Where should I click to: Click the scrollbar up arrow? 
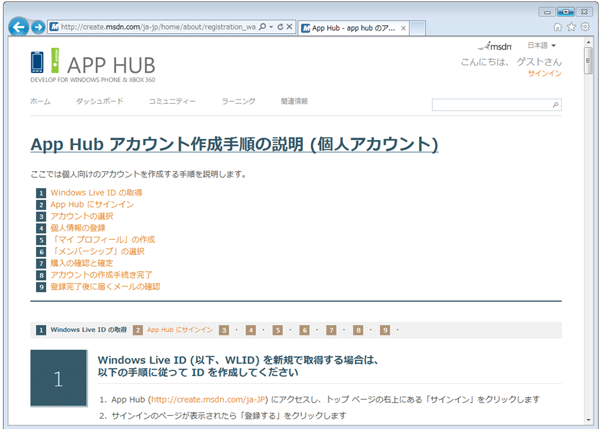[588, 42]
